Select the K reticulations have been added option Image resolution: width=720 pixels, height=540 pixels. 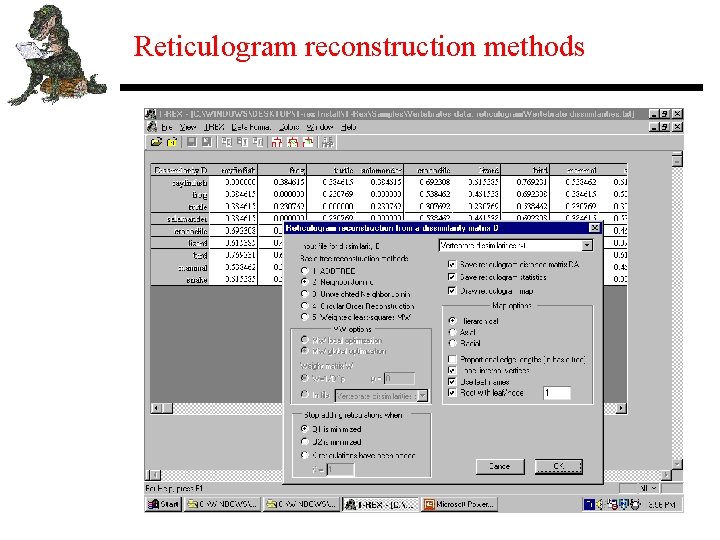point(304,455)
